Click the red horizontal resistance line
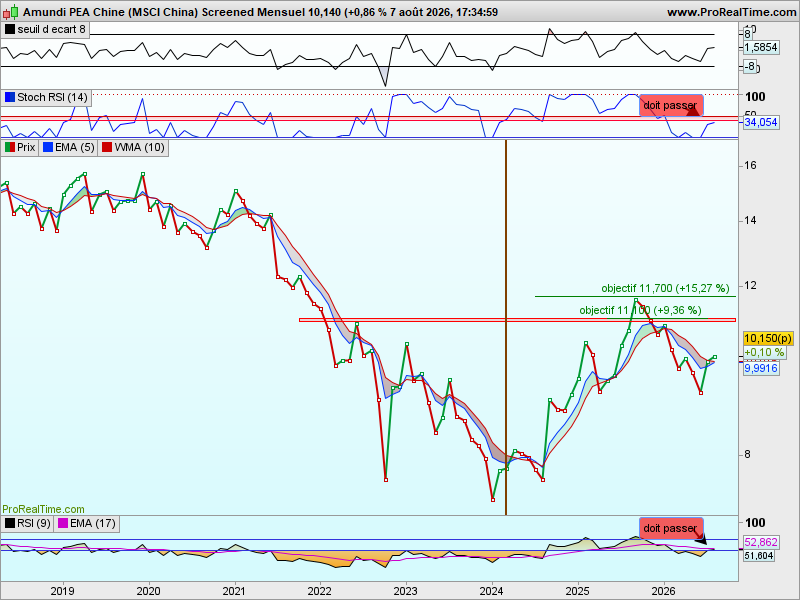This screenshot has width=800, height=600. coord(517,320)
